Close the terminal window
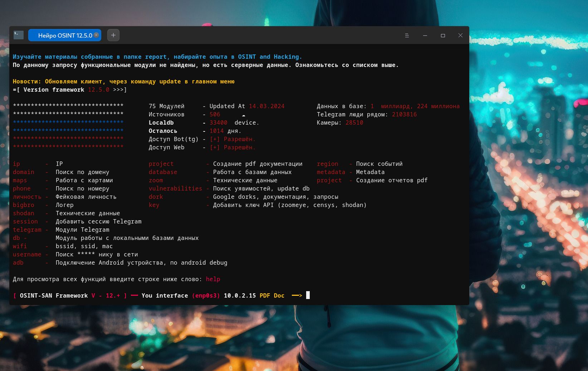This screenshot has width=588, height=371. point(460,35)
